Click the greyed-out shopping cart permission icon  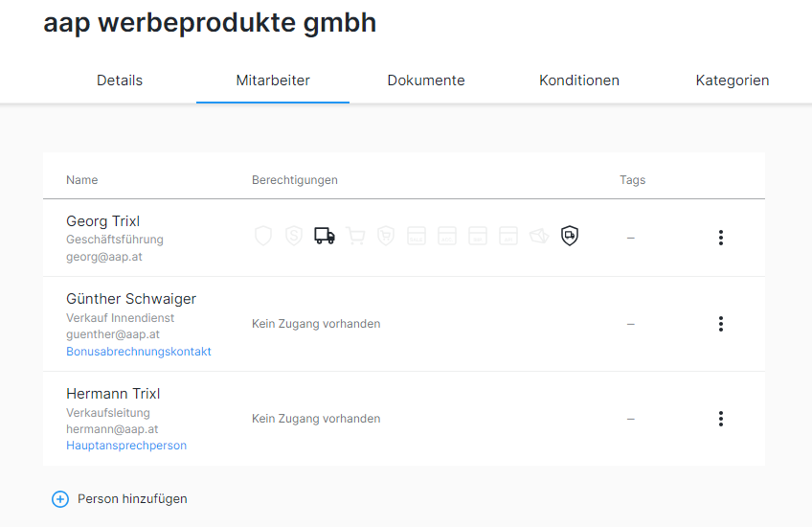pyautogui.click(x=355, y=236)
